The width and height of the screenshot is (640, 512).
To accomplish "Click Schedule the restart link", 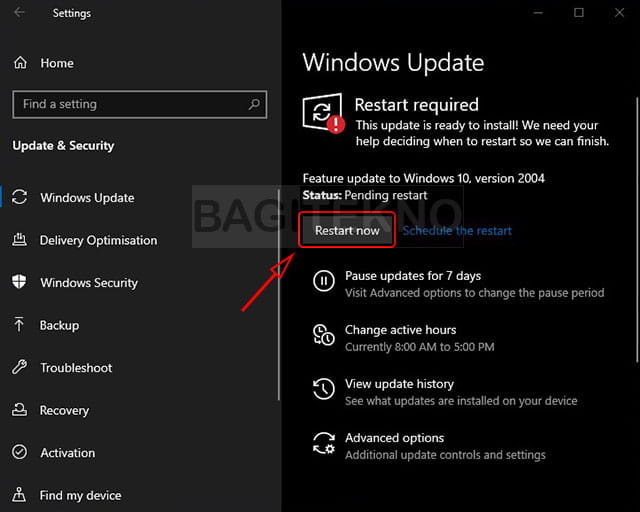I will tap(457, 231).
